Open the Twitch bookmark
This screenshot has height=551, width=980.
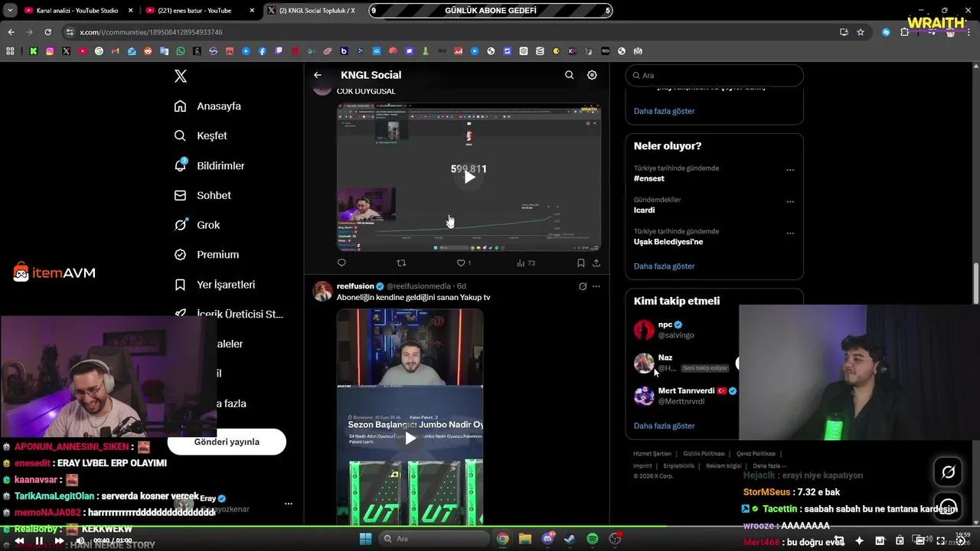coord(279,51)
